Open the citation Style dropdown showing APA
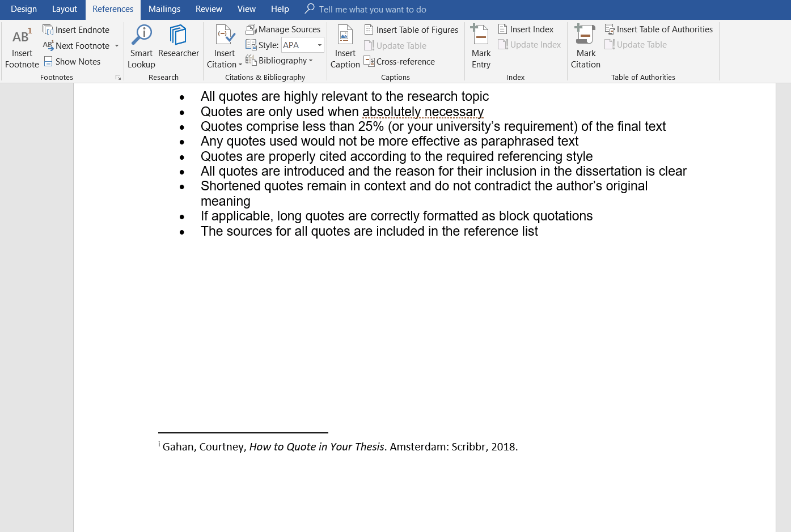Screen dimensions: 791x532 tap(319, 45)
